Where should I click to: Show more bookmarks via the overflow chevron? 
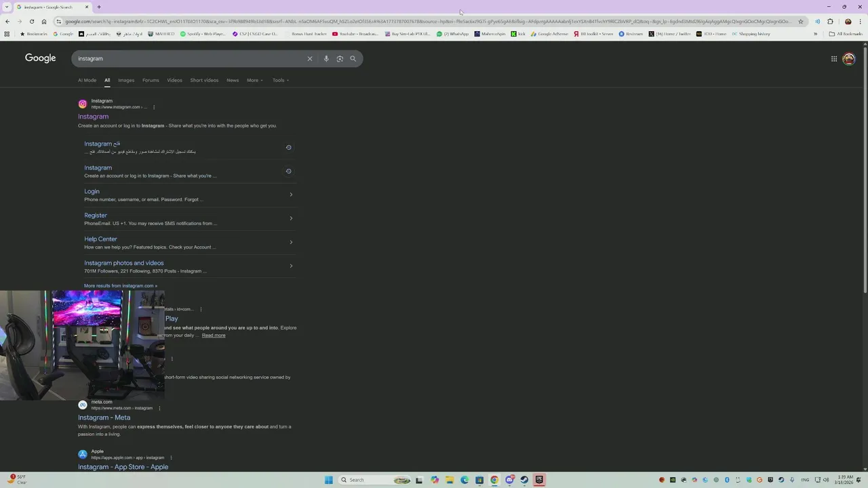coord(815,34)
